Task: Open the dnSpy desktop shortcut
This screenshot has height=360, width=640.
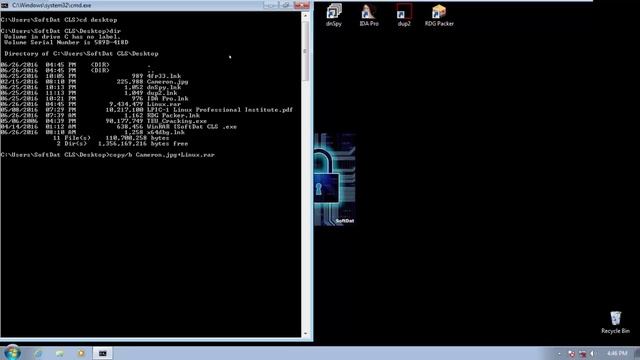Action: tap(333, 15)
